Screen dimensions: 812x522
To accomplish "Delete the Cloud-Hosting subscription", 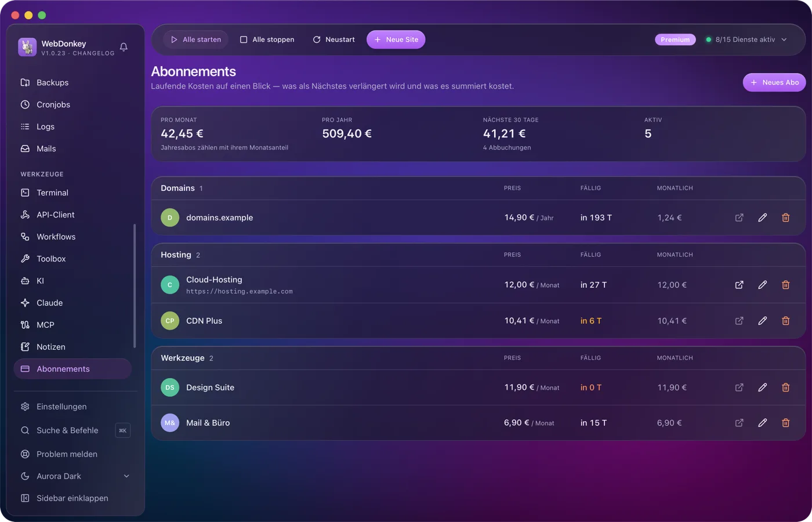I will tap(786, 285).
